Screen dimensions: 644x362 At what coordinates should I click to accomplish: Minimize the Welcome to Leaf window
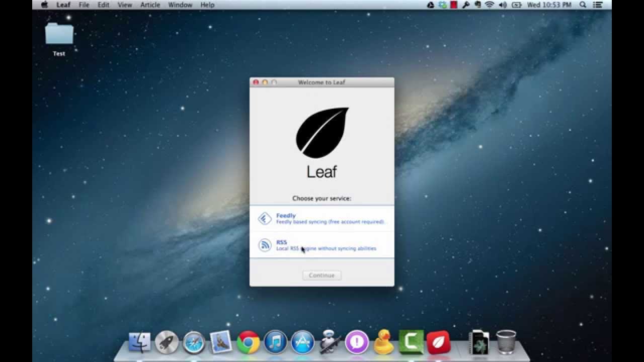(x=265, y=82)
